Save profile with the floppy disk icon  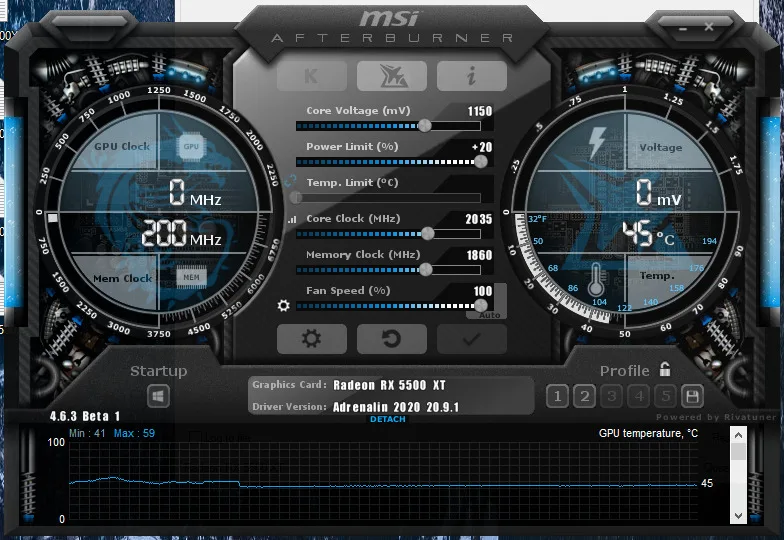tap(692, 396)
